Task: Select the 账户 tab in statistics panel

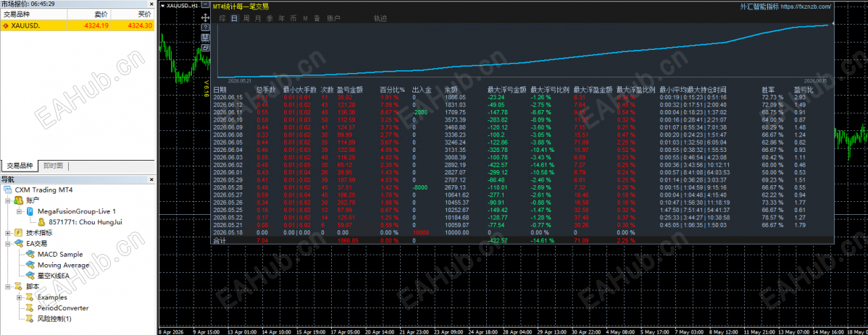Action: (333, 18)
